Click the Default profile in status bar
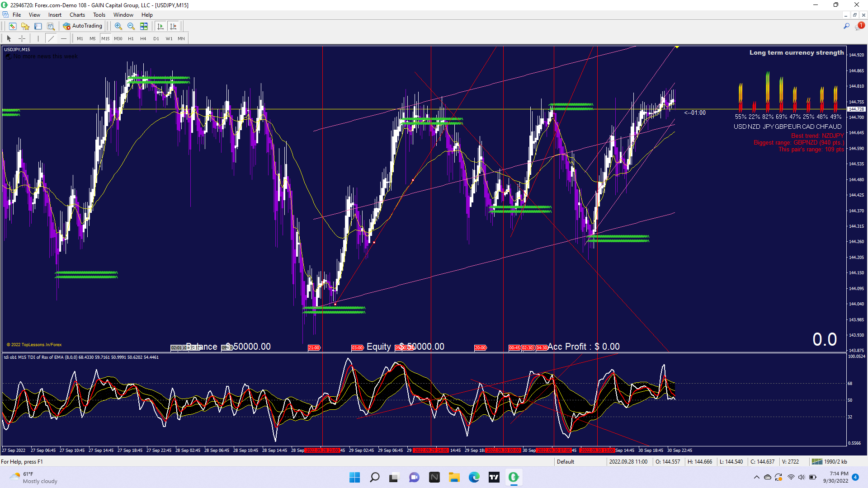This screenshot has height=488, width=868. tap(565, 461)
